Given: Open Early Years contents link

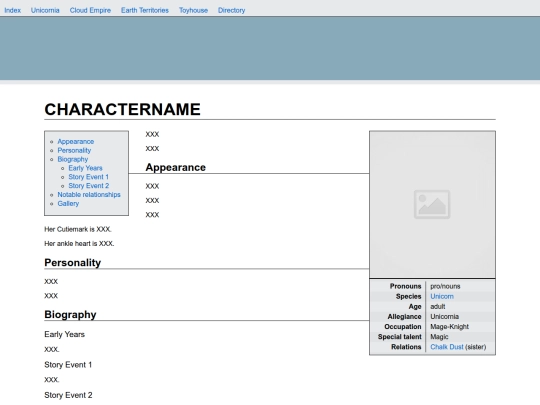Looking at the screenshot, I should [85, 168].
